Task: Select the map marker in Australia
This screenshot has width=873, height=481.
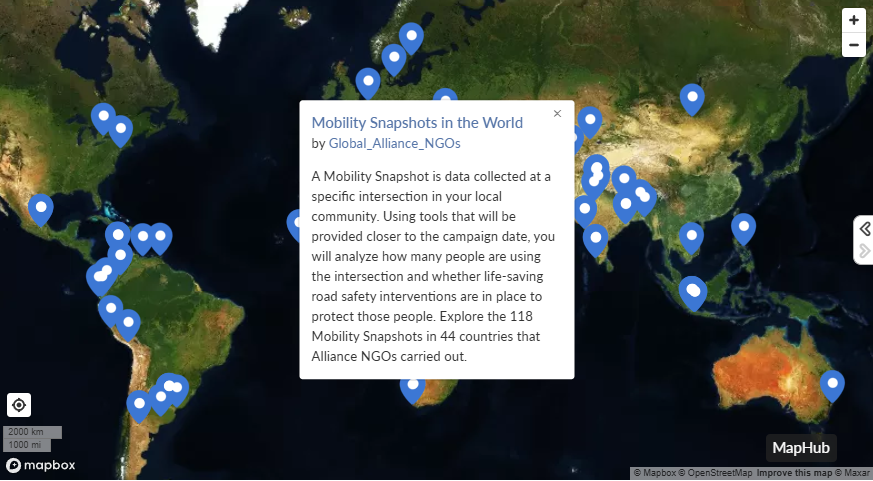Action: pos(832,383)
